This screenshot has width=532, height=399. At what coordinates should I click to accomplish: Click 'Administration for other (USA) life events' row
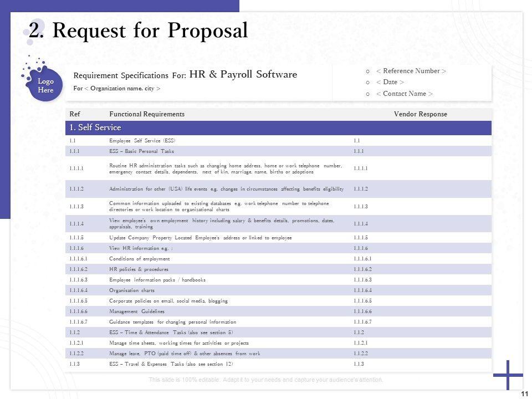(x=278, y=189)
